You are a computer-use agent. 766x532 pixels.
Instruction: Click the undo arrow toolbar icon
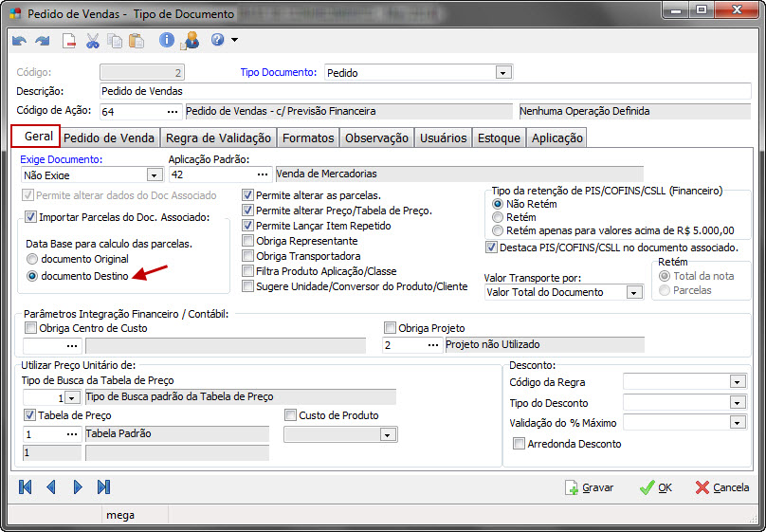20,41
